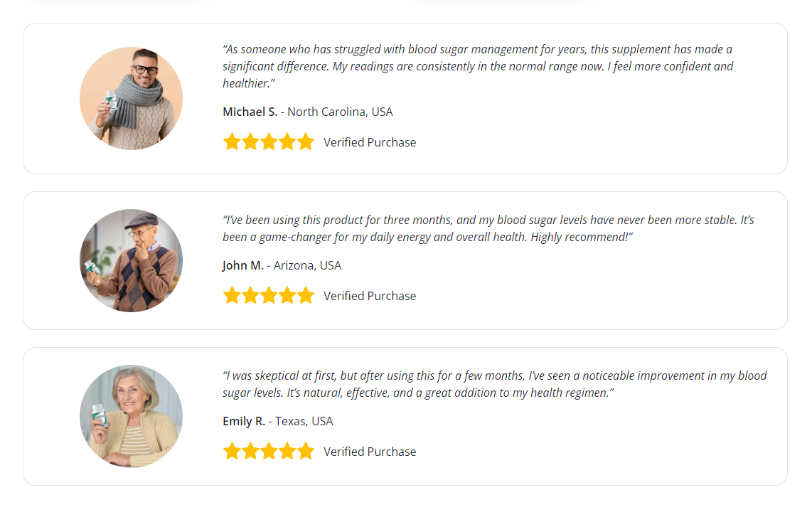812x522 pixels.
Task: Click fourth star in John M. rating
Action: pyautogui.click(x=287, y=295)
